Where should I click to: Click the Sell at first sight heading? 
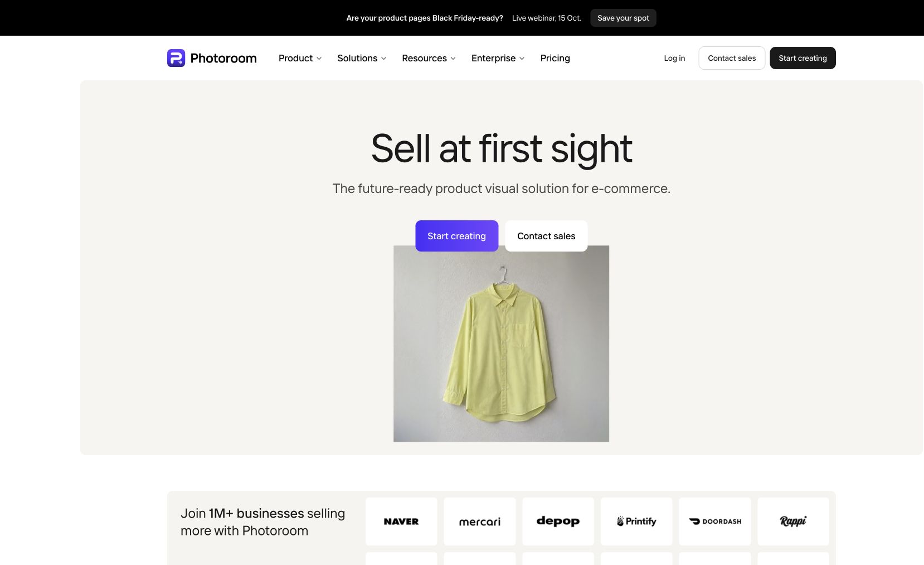502,148
